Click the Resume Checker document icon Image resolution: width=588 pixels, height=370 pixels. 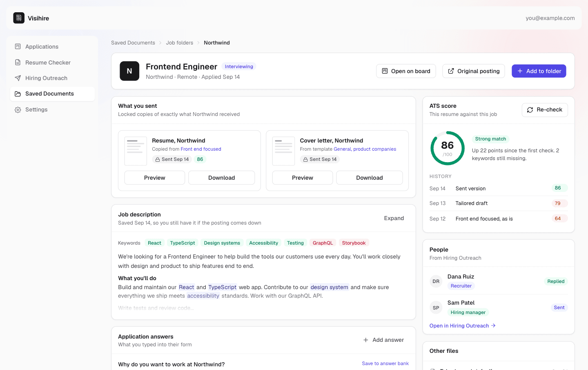click(18, 62)
